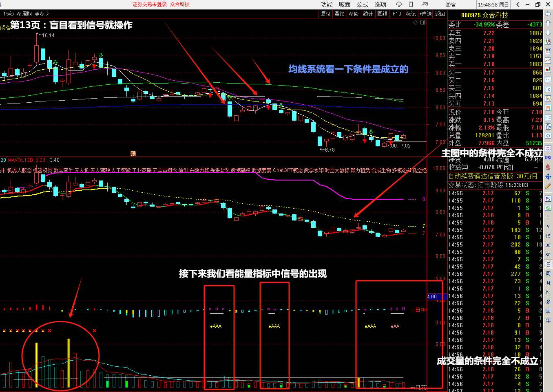Select the 多 multi-period option in sidebar

(x=548, y=302)
